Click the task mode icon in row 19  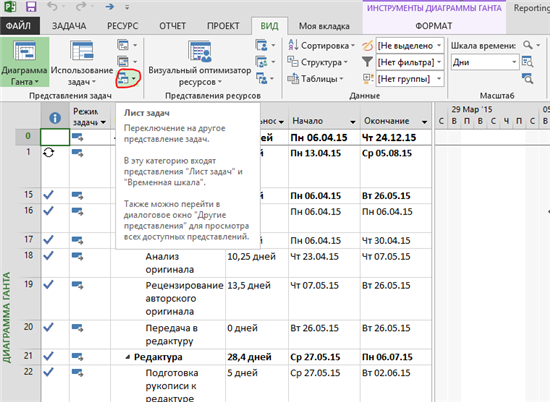pyautogui.click(x=77, y=285)
